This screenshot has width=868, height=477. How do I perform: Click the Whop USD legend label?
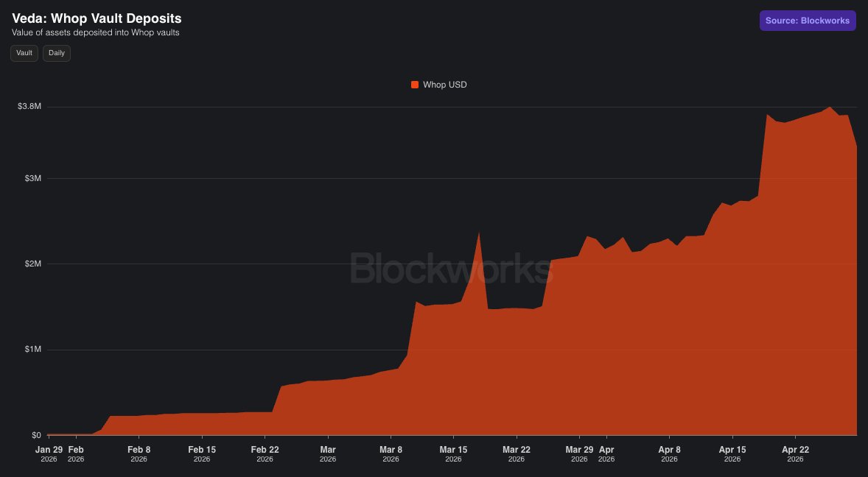pos(444,85)
